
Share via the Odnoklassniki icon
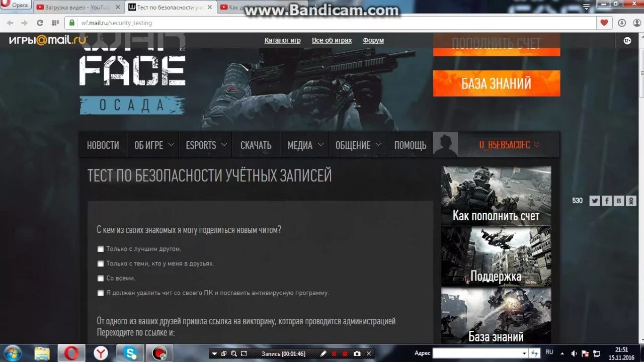(631, 201)
